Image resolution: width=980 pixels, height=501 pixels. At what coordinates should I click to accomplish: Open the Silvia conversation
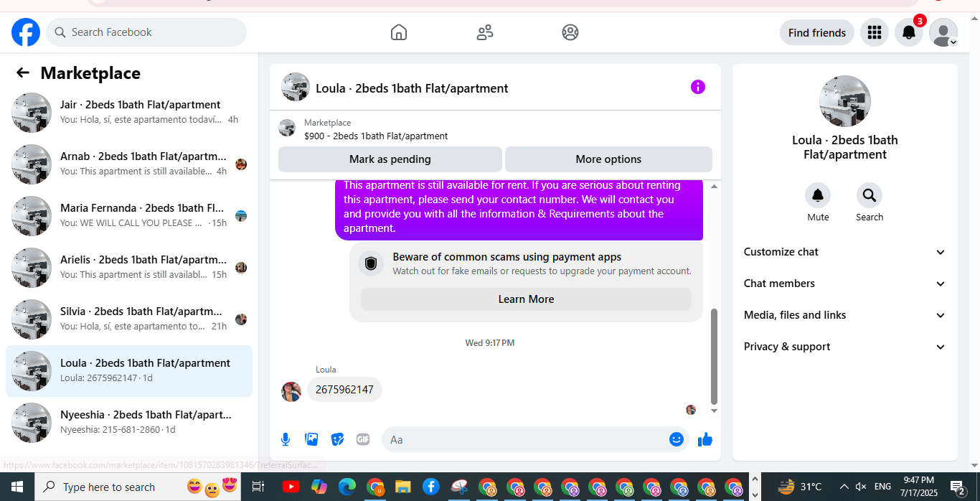tap(129, 319)
